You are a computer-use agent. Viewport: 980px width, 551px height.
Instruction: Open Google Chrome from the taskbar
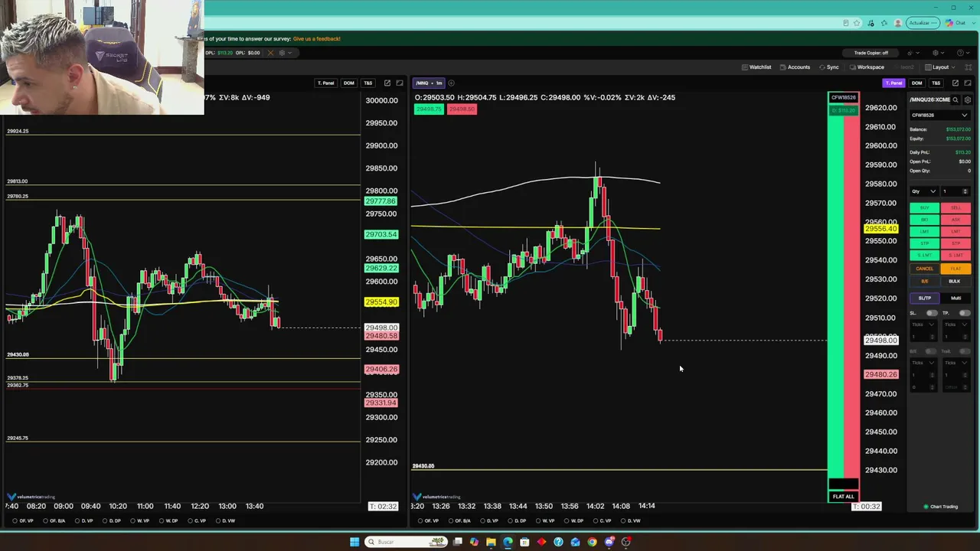pos(592,542)
